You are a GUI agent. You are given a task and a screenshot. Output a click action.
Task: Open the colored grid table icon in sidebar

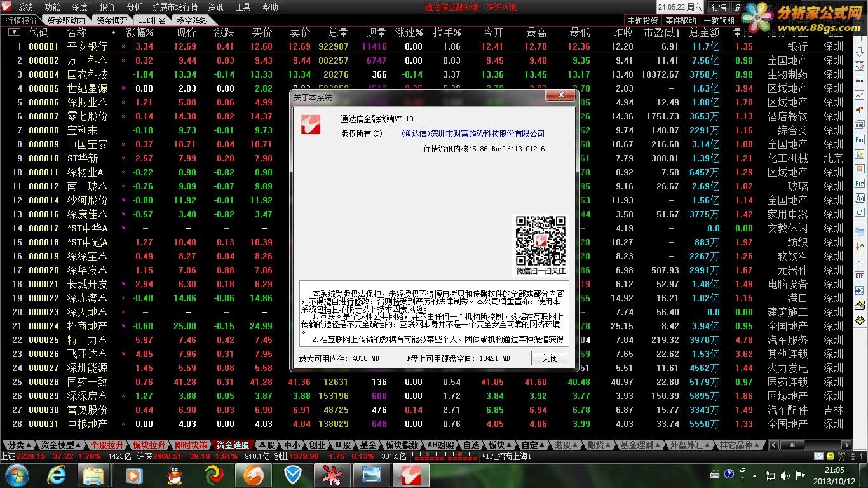point(860,81)
